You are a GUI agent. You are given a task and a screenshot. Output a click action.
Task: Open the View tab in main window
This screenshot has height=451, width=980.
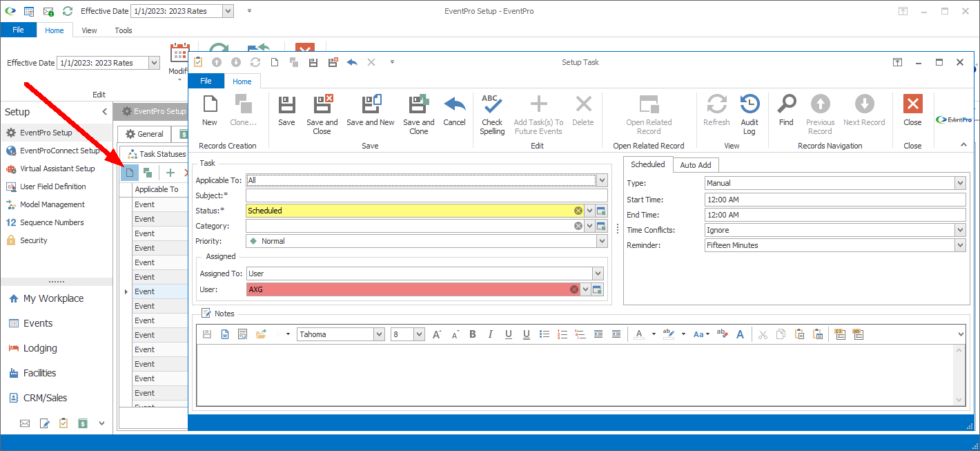pyautogui.click(x=89, y=30)
